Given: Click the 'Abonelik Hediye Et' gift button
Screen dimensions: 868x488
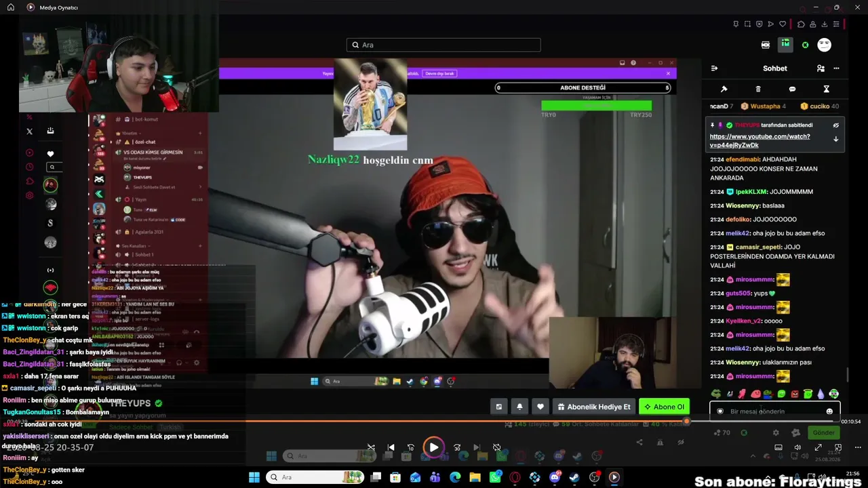Looking at the screenshot, I should 594,407.
